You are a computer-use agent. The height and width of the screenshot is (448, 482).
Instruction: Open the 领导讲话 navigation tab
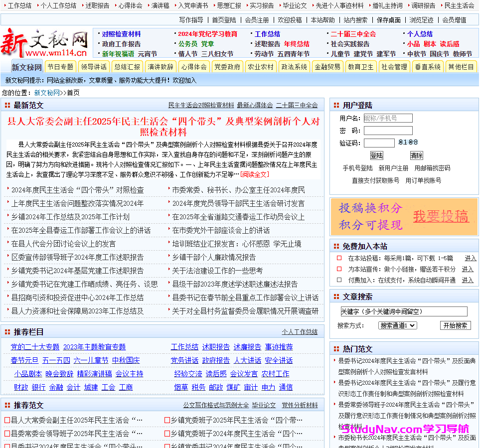[x=94, y=67]
